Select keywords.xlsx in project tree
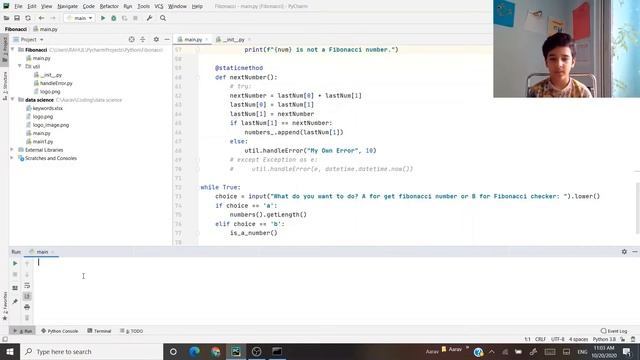Viewport: 640px width, 360px height. pos(47,108)
